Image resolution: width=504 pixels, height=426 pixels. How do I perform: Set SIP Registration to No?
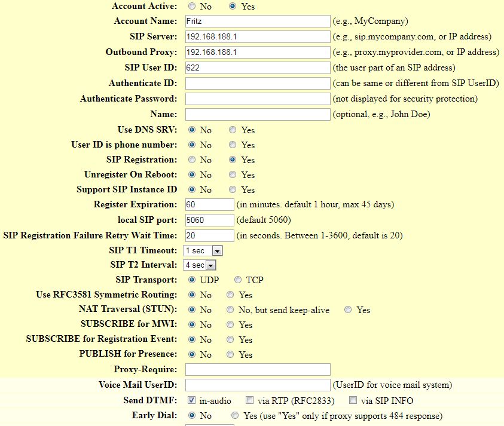pyautogui.click(x=191, y=160)
